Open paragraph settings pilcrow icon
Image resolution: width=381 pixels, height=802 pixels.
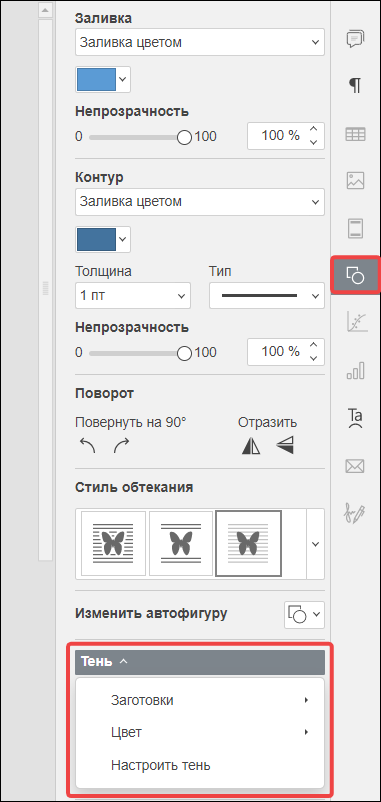(355, 86)
